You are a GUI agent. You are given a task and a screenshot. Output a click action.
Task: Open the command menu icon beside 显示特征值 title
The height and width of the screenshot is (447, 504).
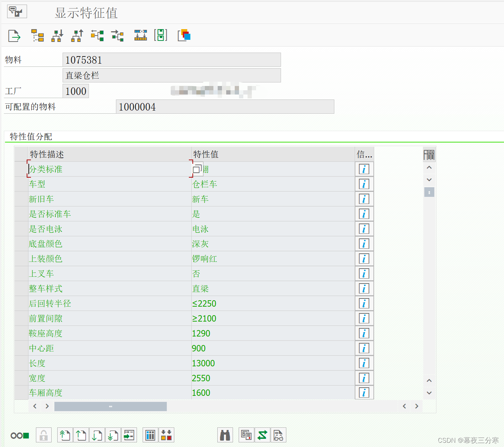coord(17,12)
